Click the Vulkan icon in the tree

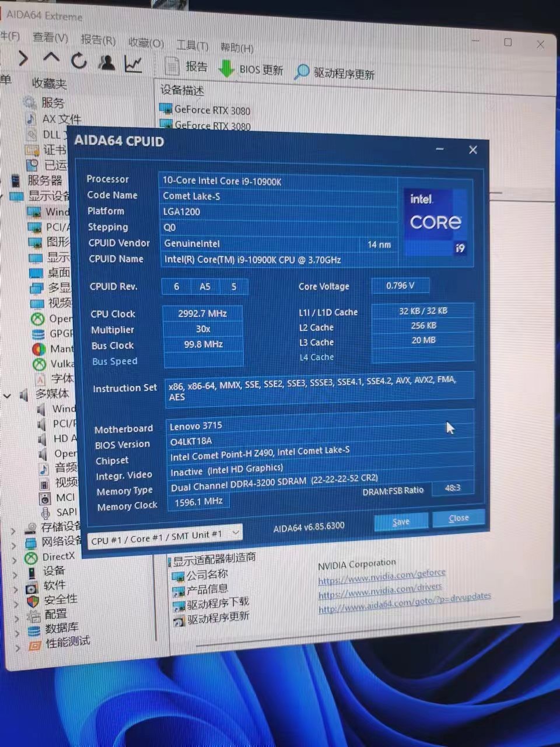click(39, 364)
